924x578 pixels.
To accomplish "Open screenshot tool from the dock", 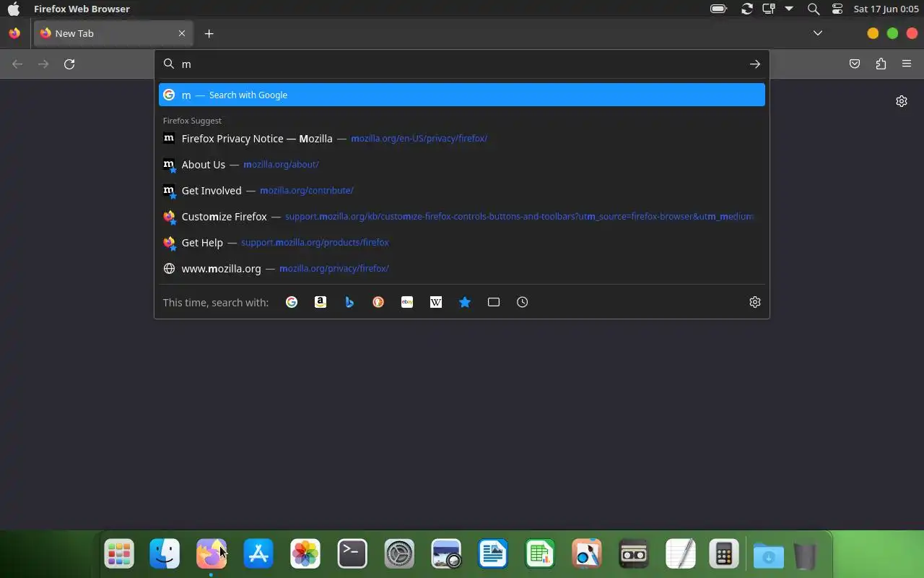I will (x=446, y=554).
